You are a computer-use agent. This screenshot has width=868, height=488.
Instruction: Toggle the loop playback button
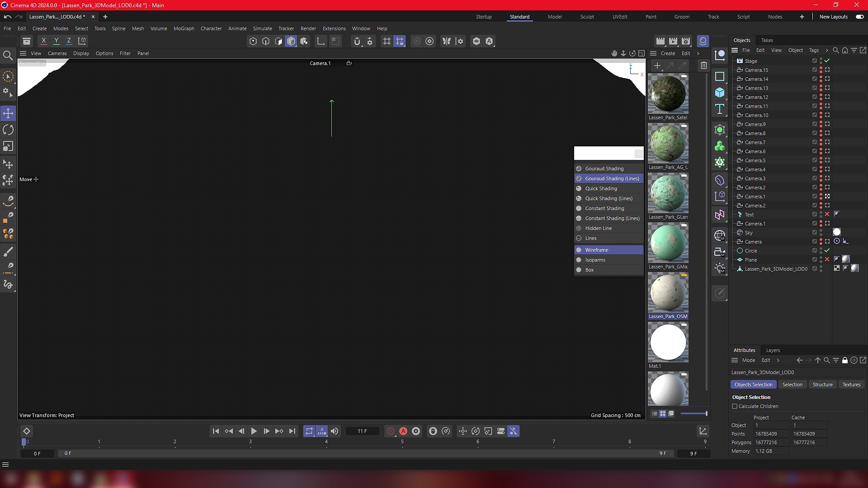(309, 431)
